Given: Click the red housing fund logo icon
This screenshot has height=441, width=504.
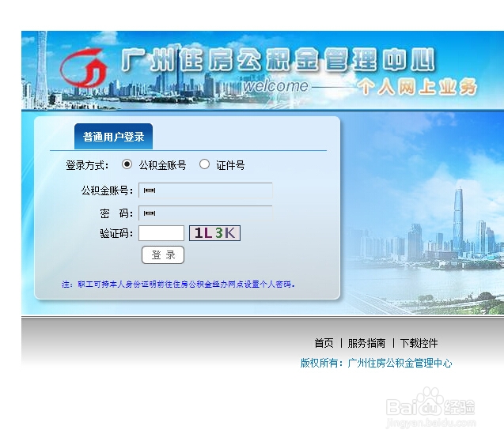Looking at the screenshot, I should [84, 68].
